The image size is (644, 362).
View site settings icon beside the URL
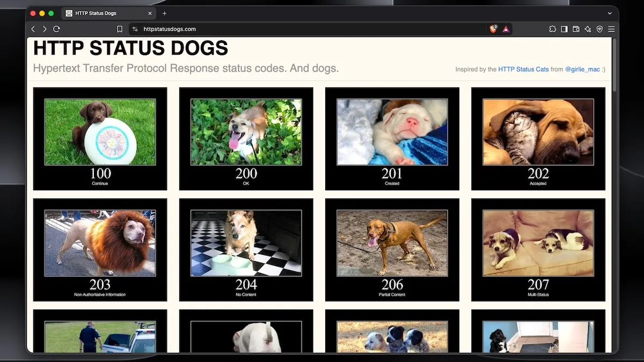click(x=135, y=29)
